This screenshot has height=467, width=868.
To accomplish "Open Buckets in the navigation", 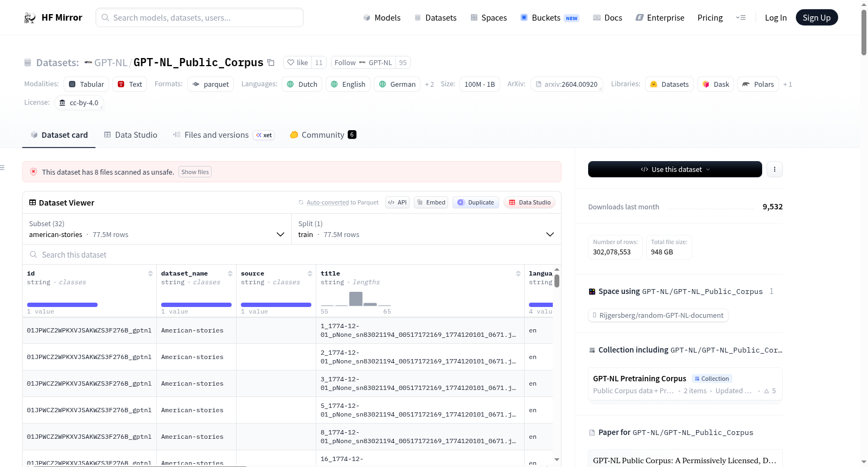I will 550,18.
